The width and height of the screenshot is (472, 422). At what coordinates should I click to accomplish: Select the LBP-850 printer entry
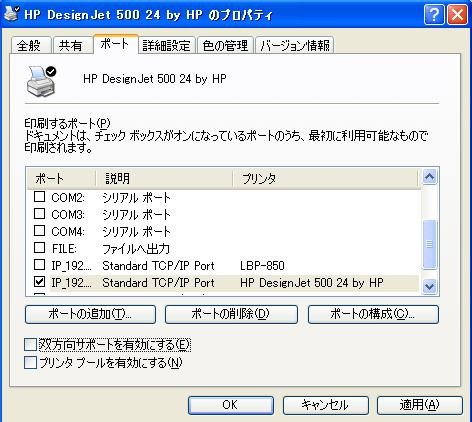262,266
